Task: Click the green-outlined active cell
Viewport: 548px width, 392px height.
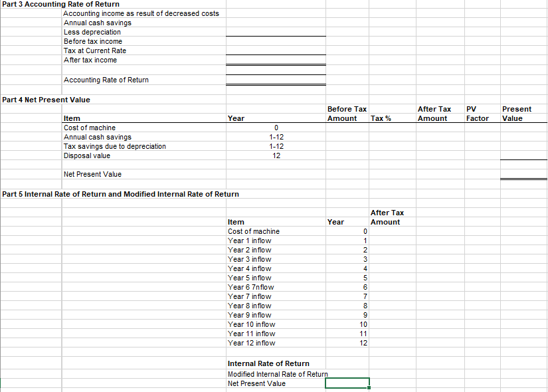Action: coord(347,383)
